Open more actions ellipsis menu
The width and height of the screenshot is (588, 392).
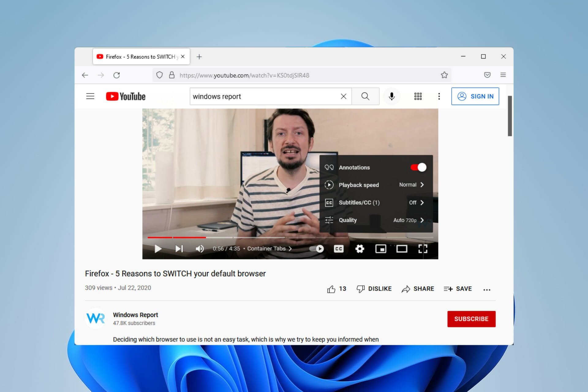point(487,289)
